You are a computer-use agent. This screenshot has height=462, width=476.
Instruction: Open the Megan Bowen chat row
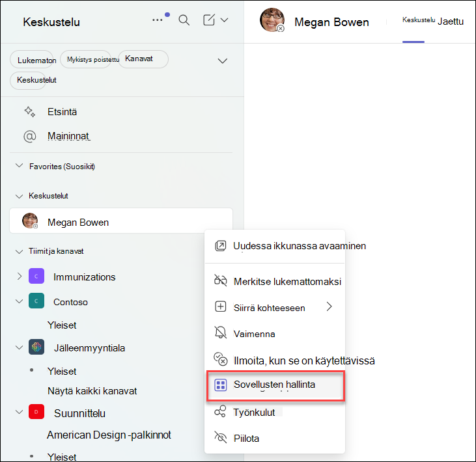(121, 221)
